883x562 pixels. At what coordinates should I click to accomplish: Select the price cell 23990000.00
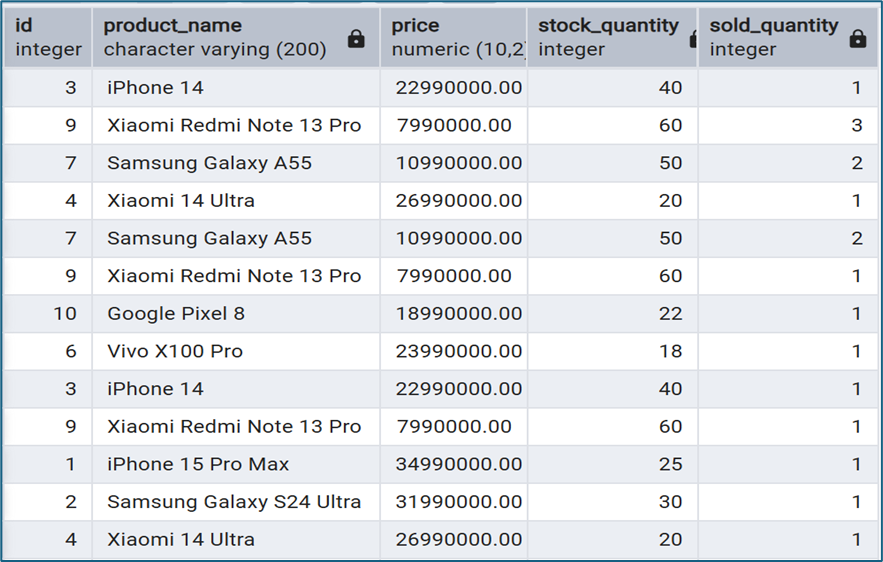point(458,351)
